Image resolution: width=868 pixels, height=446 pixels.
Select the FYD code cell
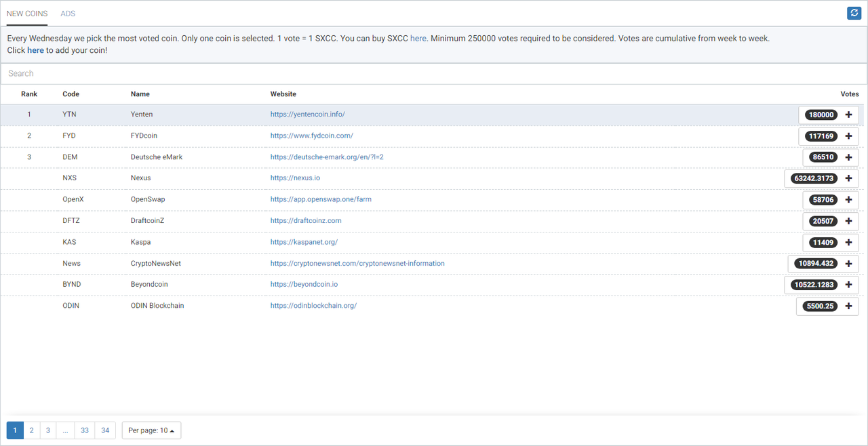tap(69, 136)
